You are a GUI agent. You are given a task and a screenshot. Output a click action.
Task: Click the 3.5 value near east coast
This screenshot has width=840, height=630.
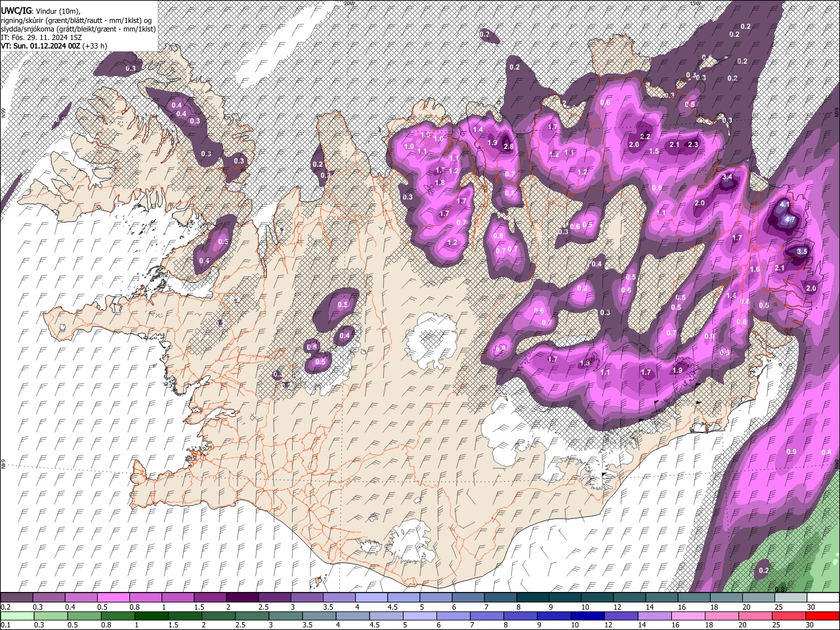point(802,251)
